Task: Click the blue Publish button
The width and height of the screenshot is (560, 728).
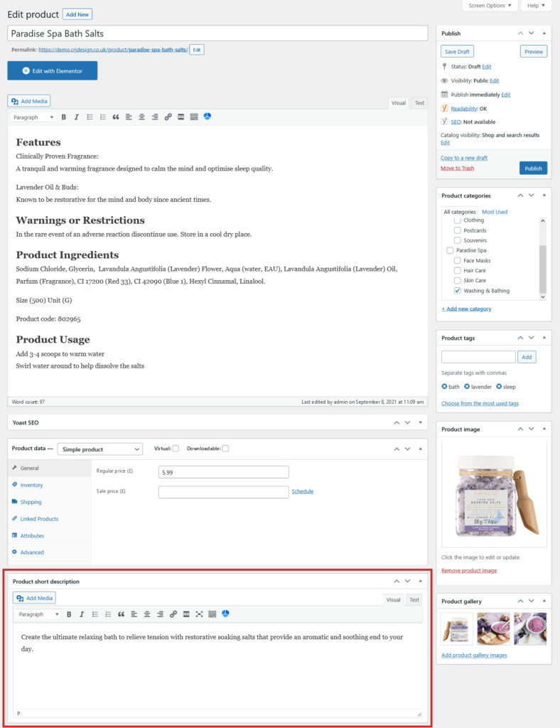Action: 533,168
